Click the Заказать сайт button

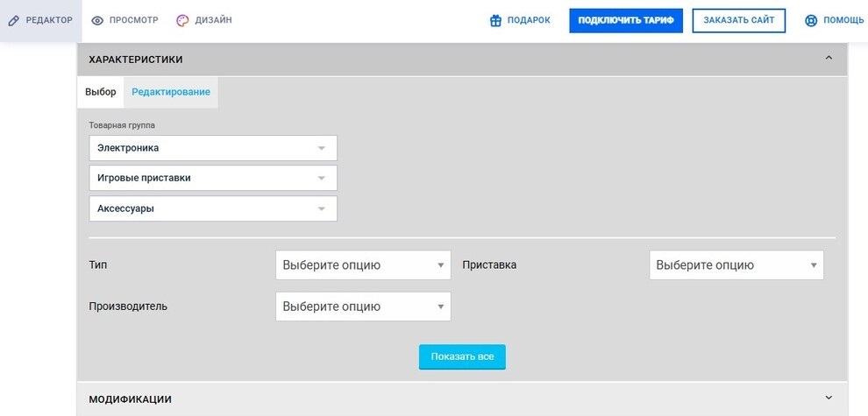click(x=739, y=20)
